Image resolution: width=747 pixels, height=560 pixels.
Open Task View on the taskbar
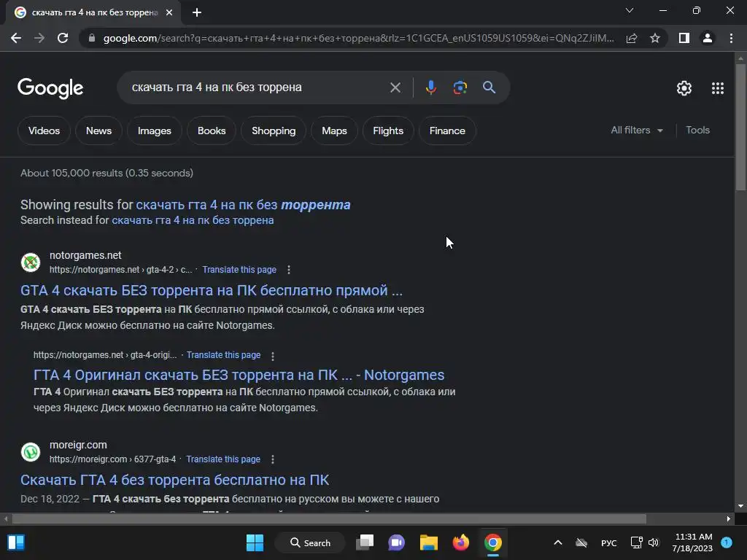365,542
